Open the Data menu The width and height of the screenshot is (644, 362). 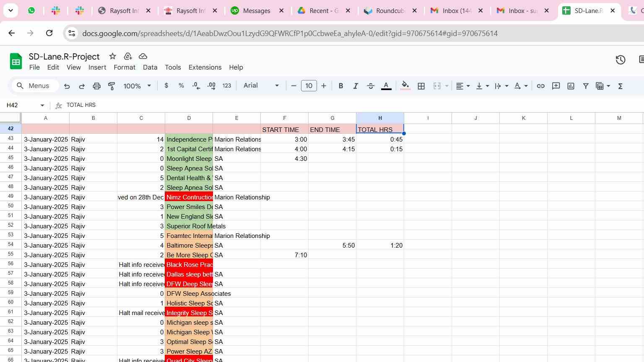[x=150, y=67]
